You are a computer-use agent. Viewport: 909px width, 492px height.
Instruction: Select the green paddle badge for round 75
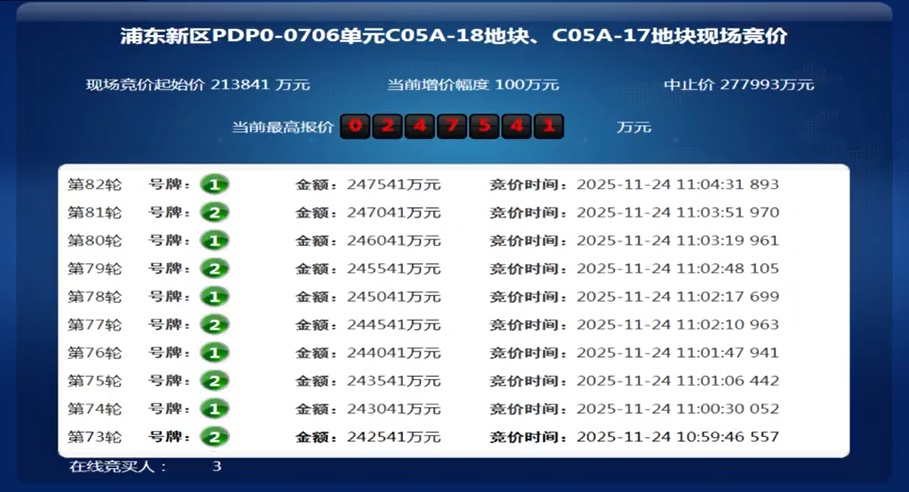214,381
